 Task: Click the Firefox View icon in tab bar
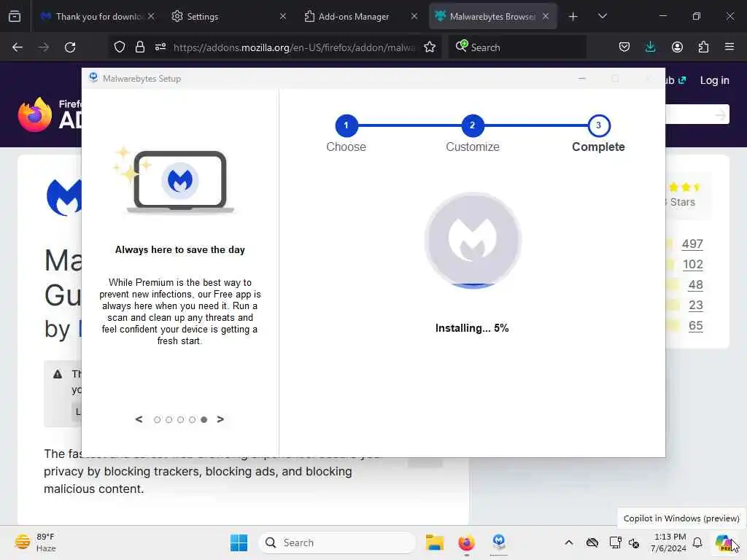(x=15, y=16)
